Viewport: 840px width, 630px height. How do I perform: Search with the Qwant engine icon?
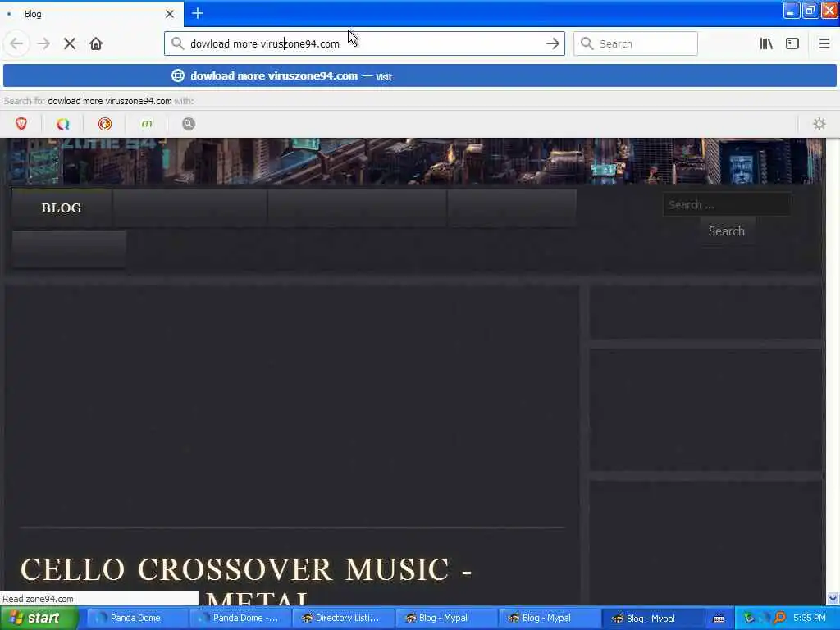63,124
